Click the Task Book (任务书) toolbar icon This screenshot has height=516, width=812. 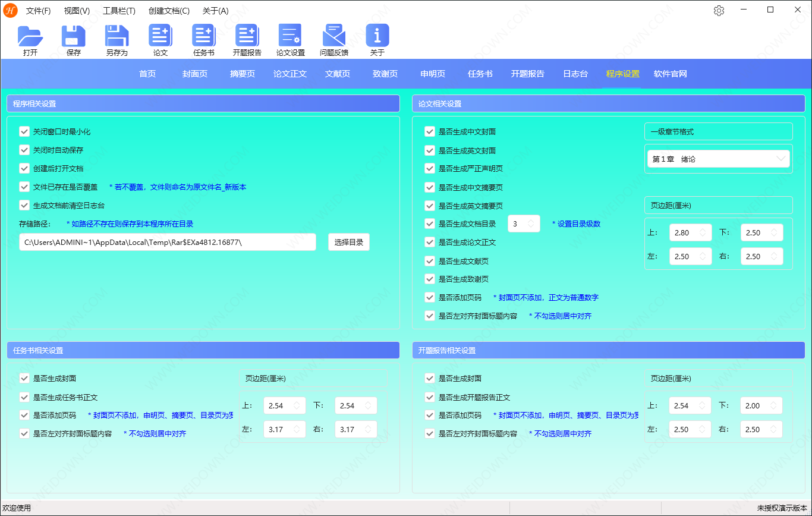[x=204, y=36]
